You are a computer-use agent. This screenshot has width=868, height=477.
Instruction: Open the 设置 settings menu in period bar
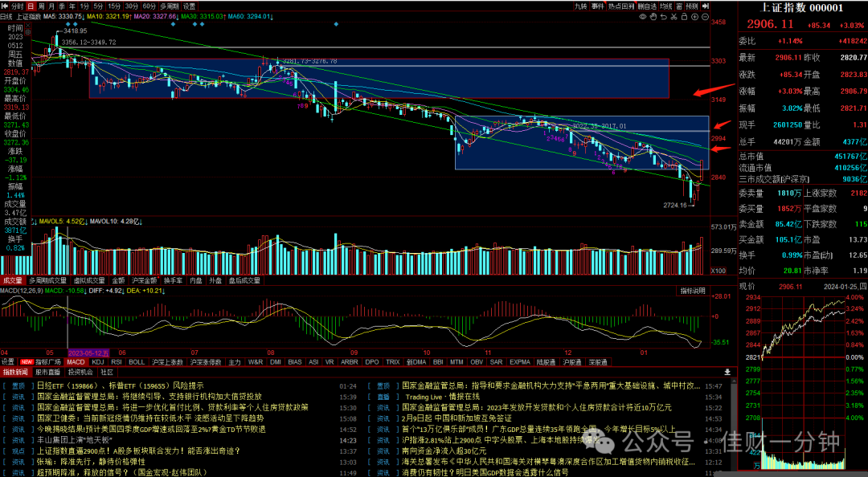(x=190, y=6)
